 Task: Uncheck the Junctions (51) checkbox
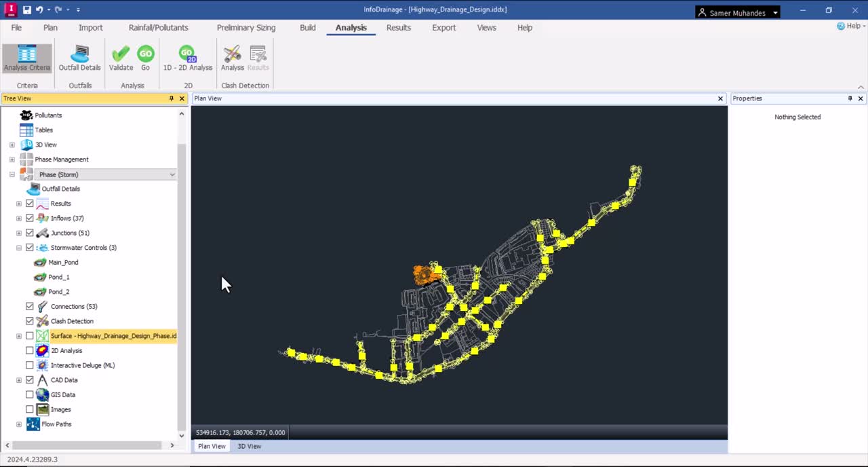pyautogui.click(x=30, y=233)
